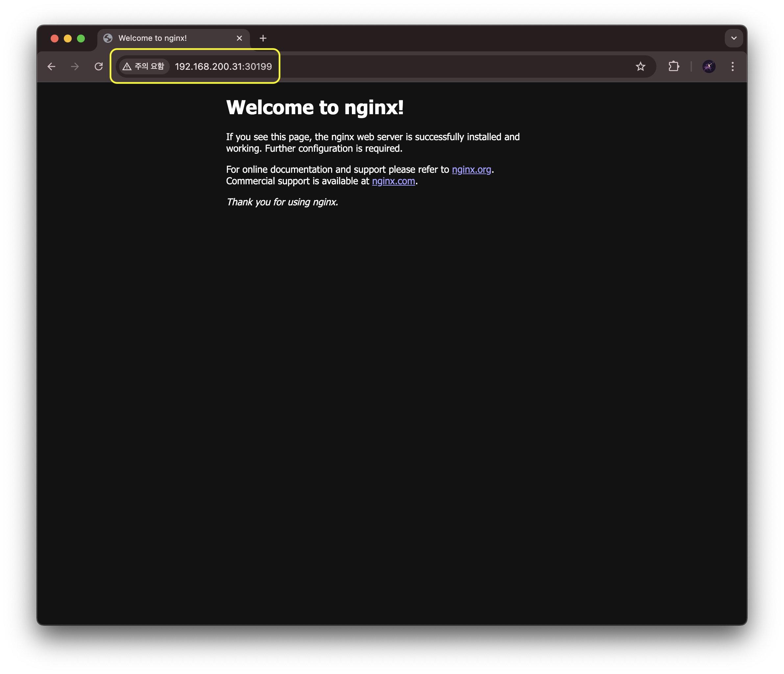Reload the nginx welcome page
This screenshot has height=674, width=784.
point(99,66)
